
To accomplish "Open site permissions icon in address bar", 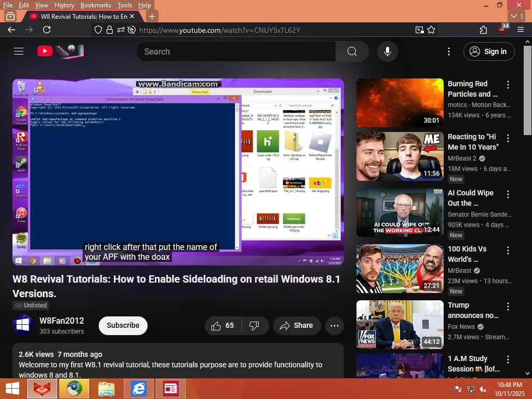I will click(121, 30).
